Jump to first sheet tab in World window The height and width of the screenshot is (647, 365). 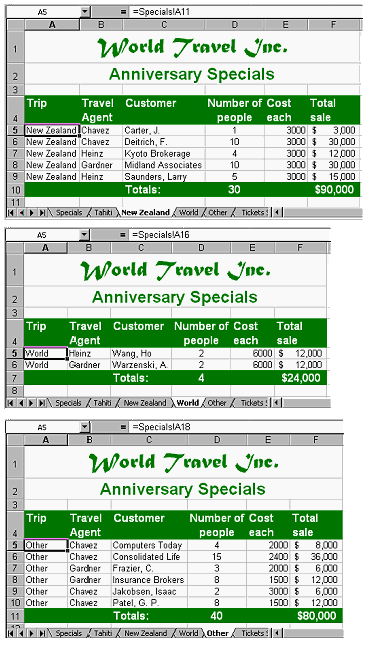(11, 403)
